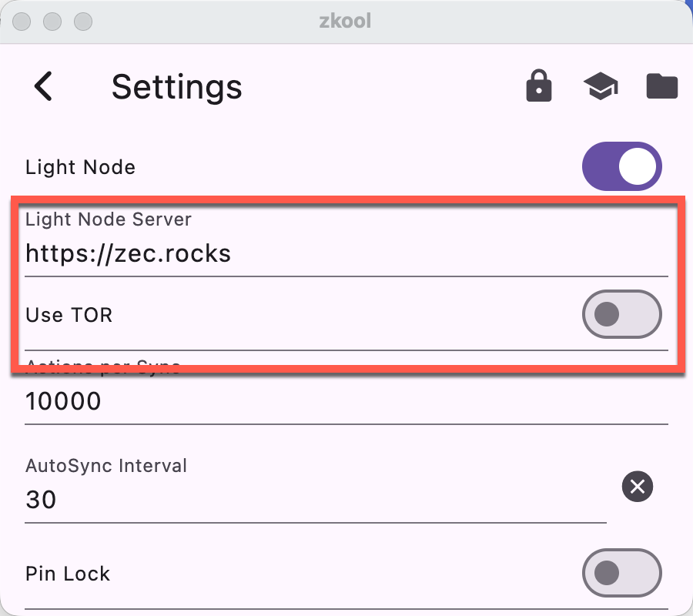Click the https://zec.rocks server address
This screenshot has height=616, width=693.
point(129,254)
